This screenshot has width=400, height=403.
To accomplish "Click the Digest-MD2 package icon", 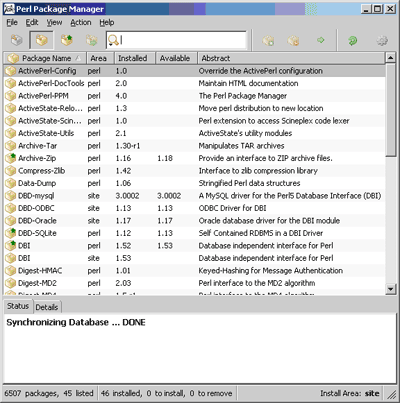I will coord(11,283).
